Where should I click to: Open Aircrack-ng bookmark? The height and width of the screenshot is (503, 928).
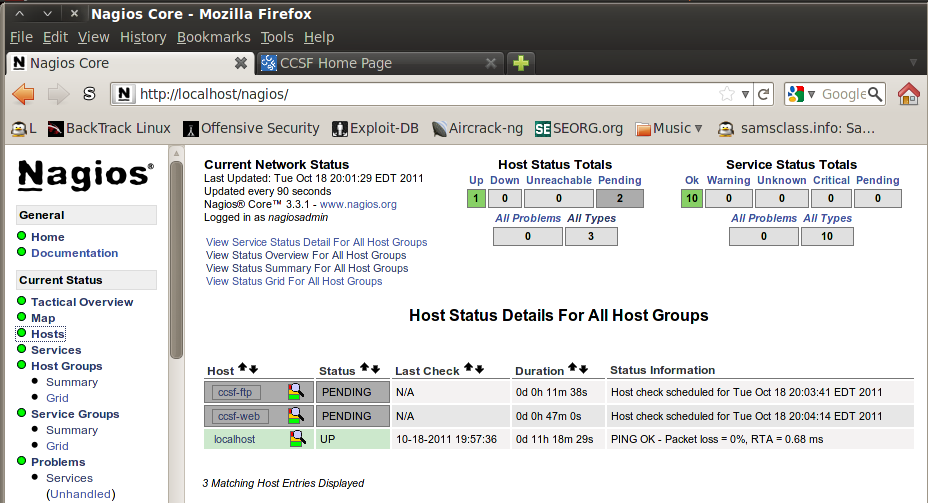coord(477,128)
